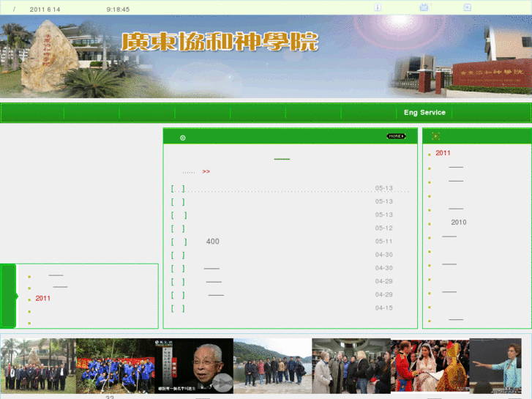Open the group photo by stone monument

coord(38,365)
